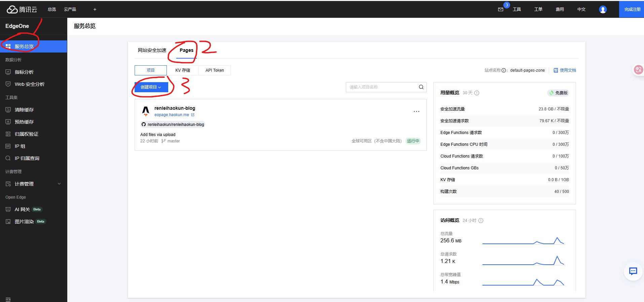Expand the 创建项目 dropdown button
The image size is (644, 302).
coord(151,87)
